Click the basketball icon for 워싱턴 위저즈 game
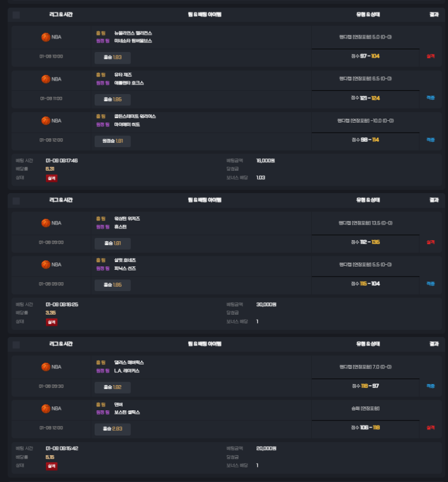Screen dimensions: 448x482 pyautogui.click(x=46, y=223)
